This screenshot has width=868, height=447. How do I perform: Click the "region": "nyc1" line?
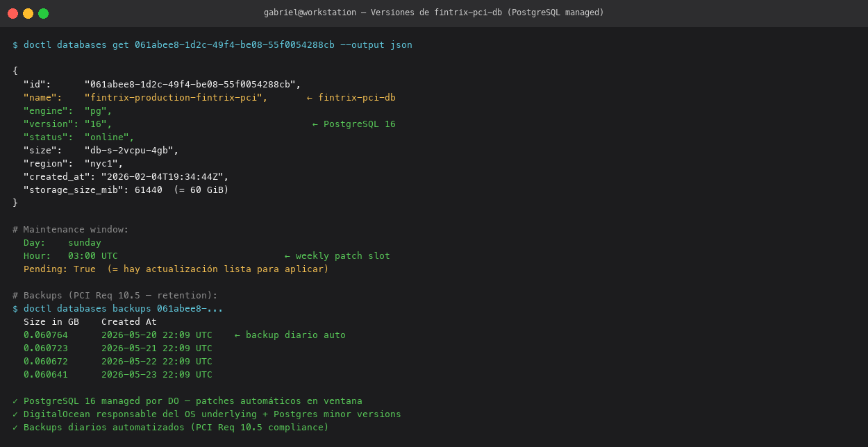coord(74,163)
